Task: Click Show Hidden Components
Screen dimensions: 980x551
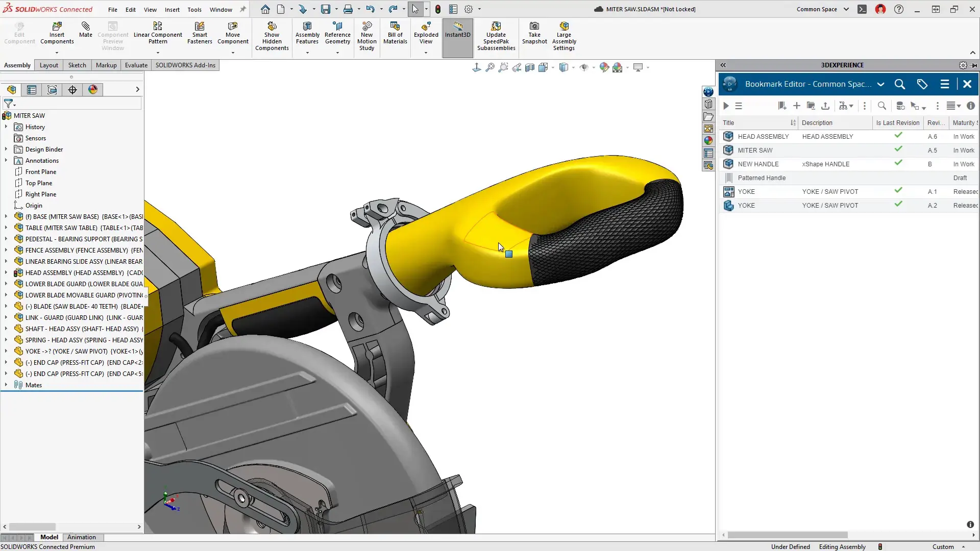Action: coord(272,36)
